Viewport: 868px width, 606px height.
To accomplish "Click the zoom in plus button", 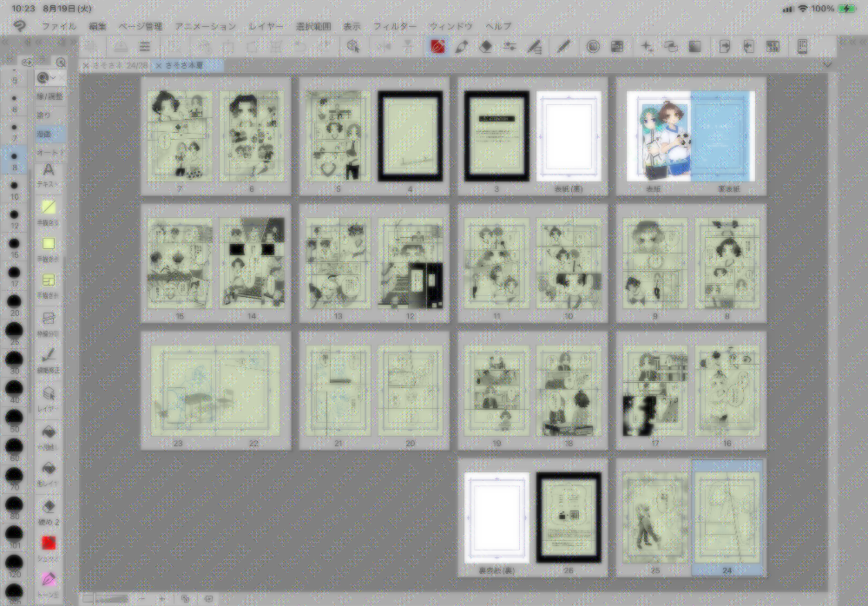I will [x=161, y=598].
